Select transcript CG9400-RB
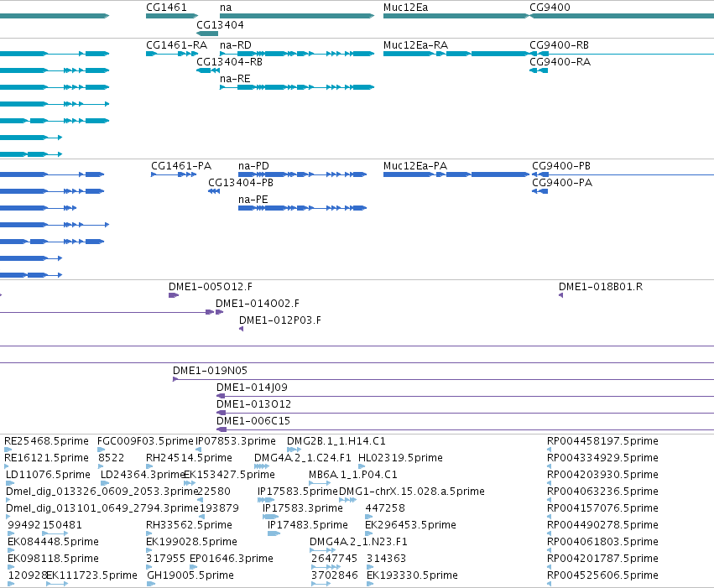The width and height of the screenshot is (714, 588). tap(559, 45)
